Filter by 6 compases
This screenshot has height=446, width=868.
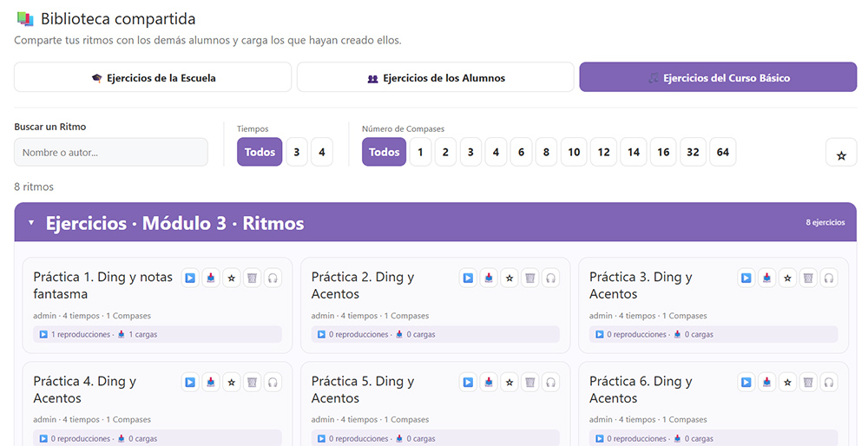point(521,152)
